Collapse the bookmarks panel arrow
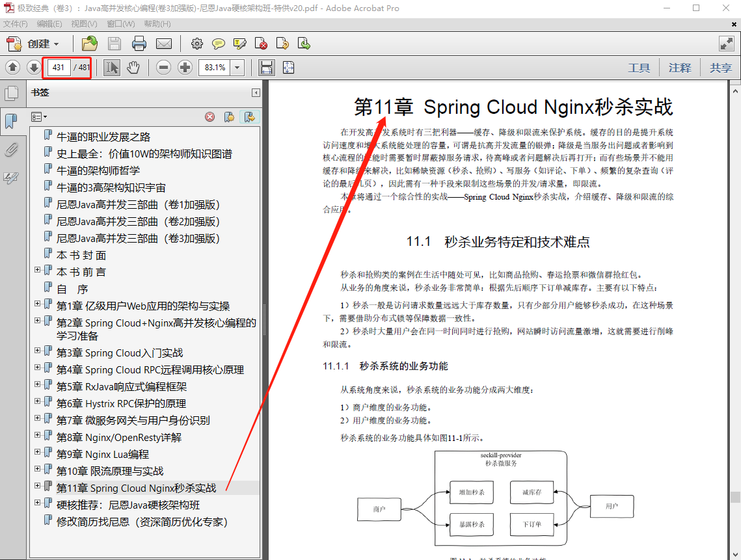The image size is (741, 560). [x=256, y=92]
